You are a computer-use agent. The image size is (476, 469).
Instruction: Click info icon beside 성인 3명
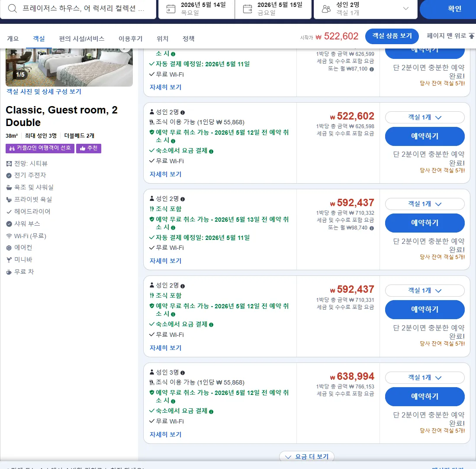pos(183,373)
